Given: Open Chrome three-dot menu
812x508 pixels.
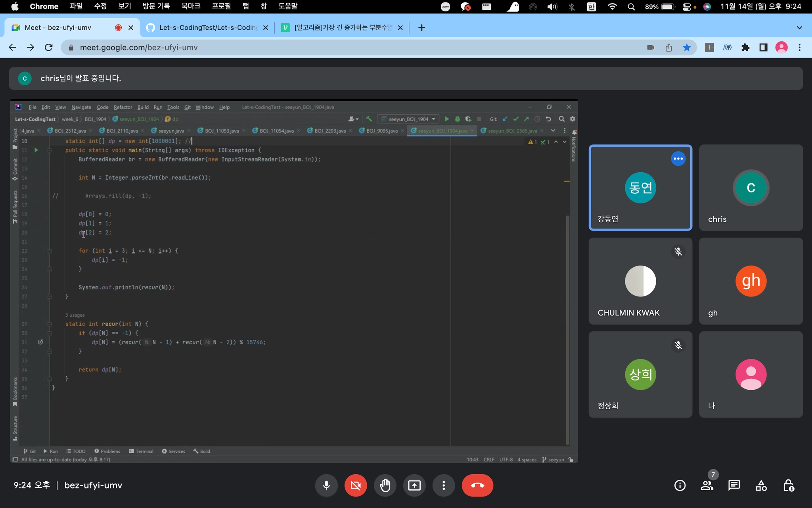Looking at the screenshot, I should tap(799, 48).
